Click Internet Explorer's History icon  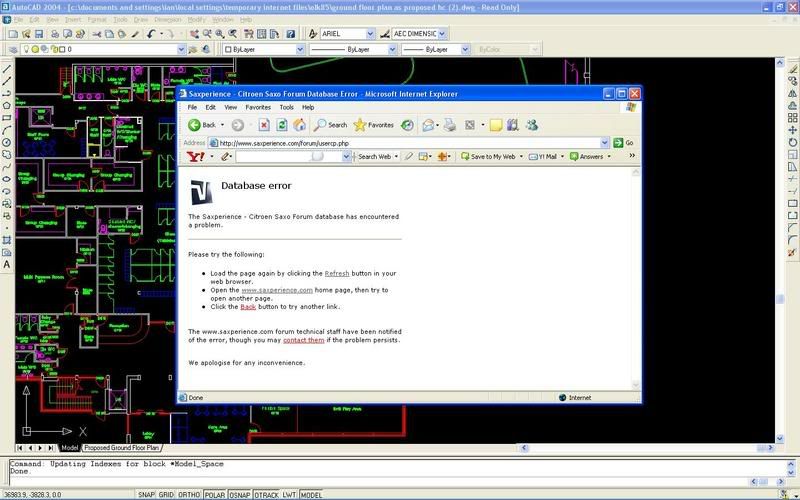click(407, 125)
